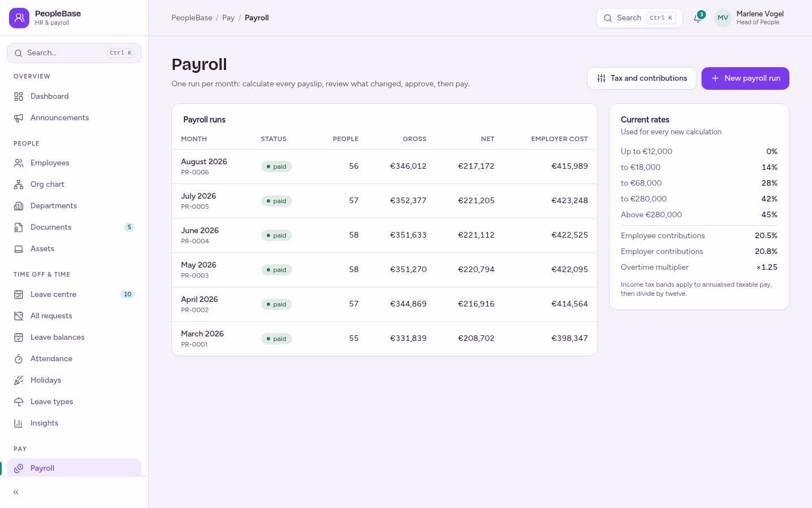This screenshot has height=508, width=812.
Task: Open the July 2026 payroll run
Action: [x=384, y=201]
